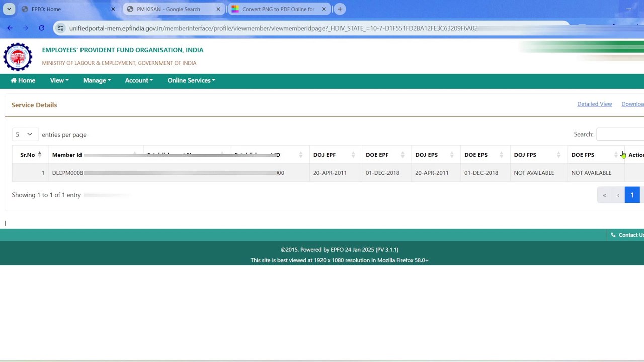This screenshot has height=362, width=644.
Task: Click the Service Details heading
Action: (x=34, y=105)
